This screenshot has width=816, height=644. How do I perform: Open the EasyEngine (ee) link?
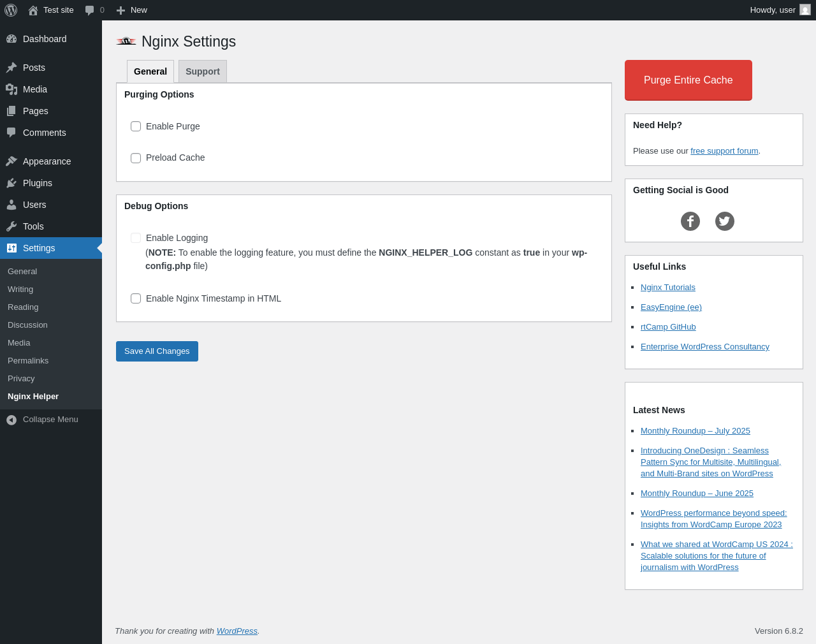671,307
